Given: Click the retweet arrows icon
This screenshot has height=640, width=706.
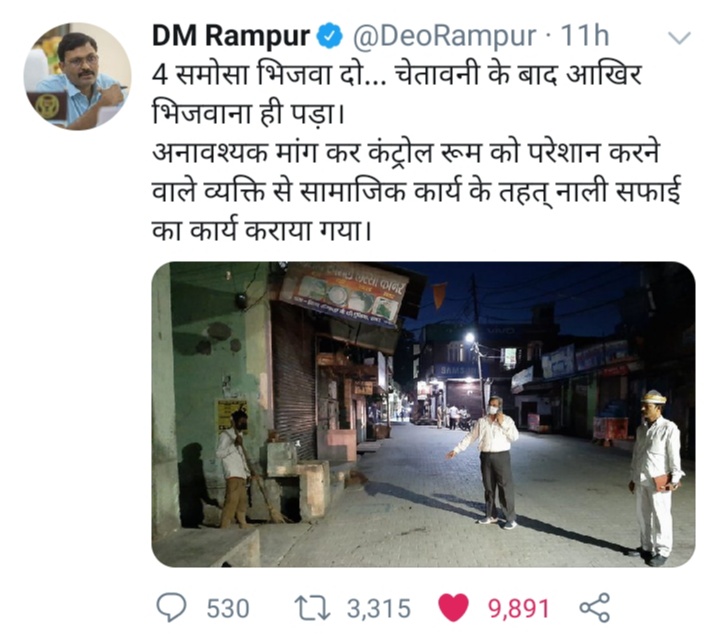Looking at the screenshot, I should pyautogui.click(x=312, y=608).
